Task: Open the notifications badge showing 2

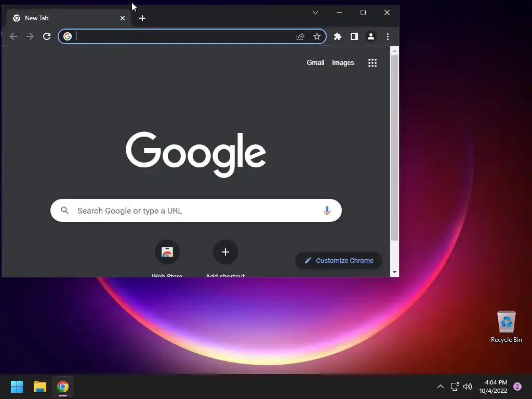Action: coord(517,387)
